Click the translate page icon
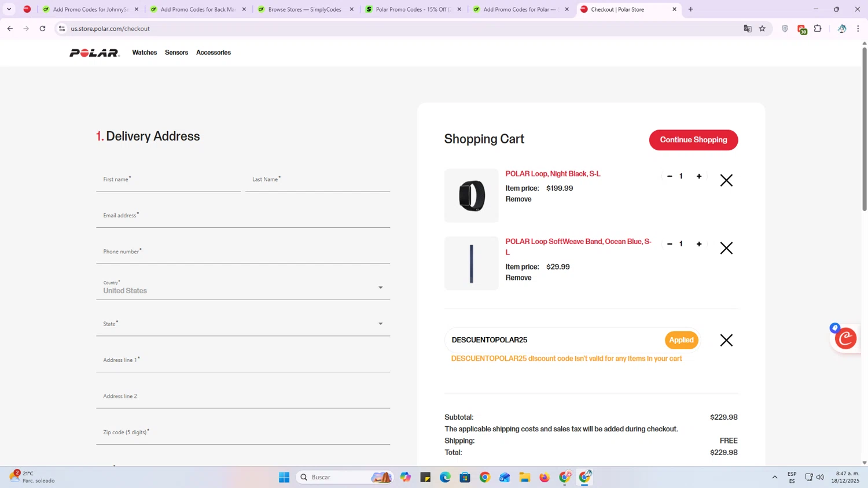Screen dimensions: 868x488 coord(748,28)
